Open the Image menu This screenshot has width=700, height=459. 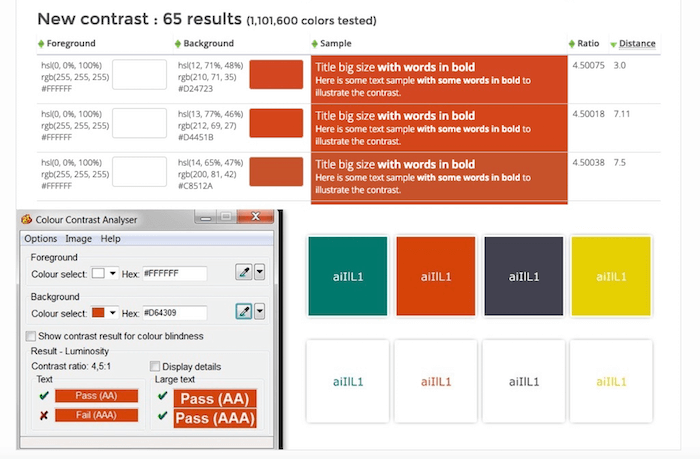pos(79,239)
